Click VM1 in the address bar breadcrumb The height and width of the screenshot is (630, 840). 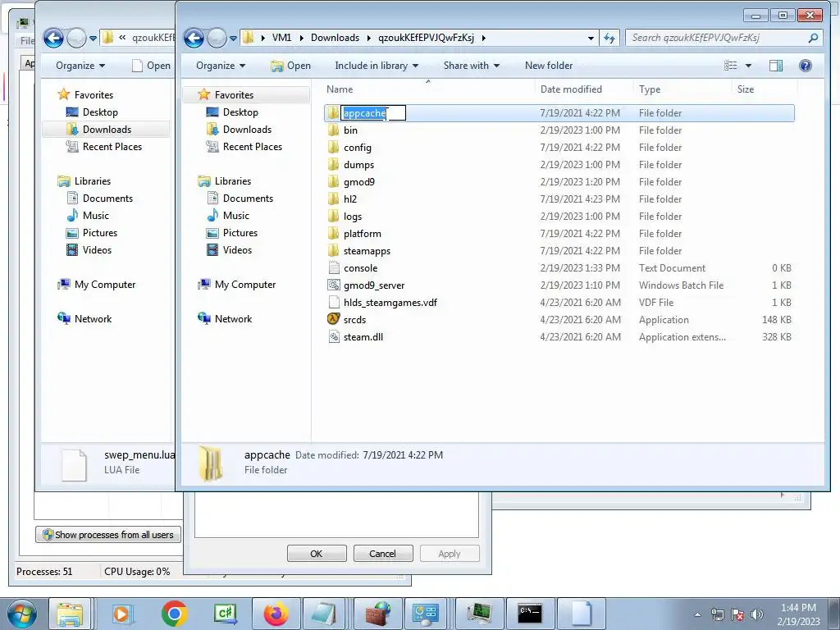coord(282,38)
